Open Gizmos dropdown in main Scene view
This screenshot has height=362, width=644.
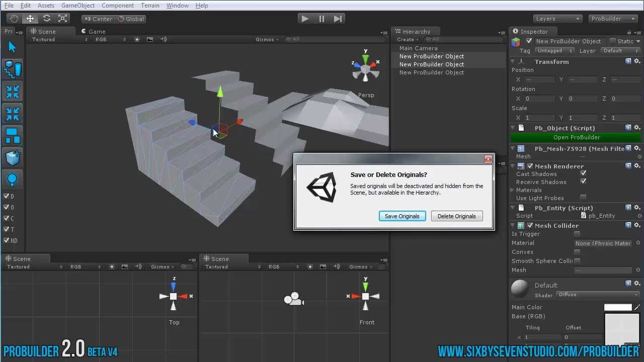click(267, 39)
